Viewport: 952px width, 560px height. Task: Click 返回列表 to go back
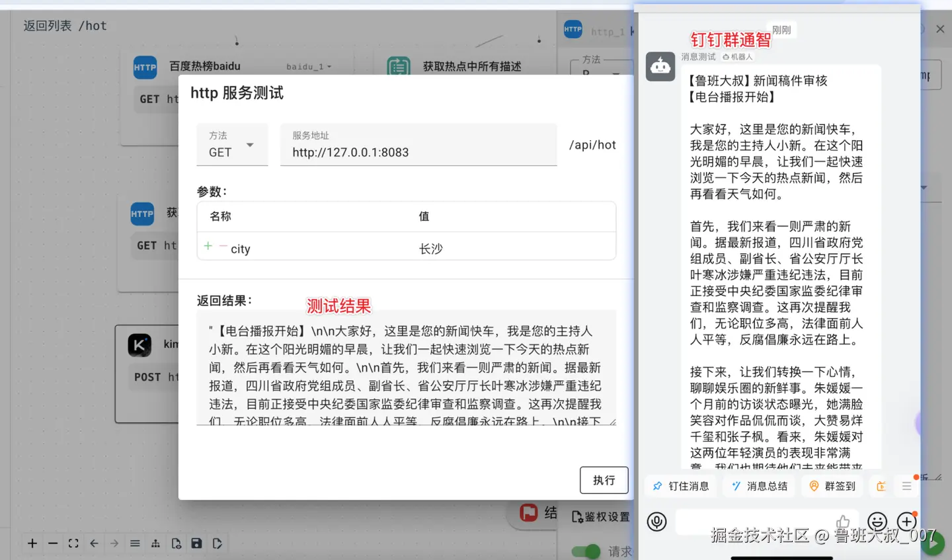48,26
